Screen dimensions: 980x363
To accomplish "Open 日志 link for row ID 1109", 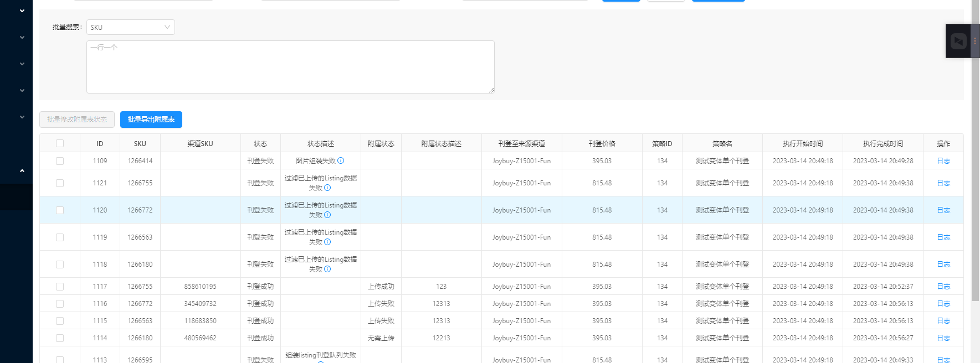I will coord(943,161).
